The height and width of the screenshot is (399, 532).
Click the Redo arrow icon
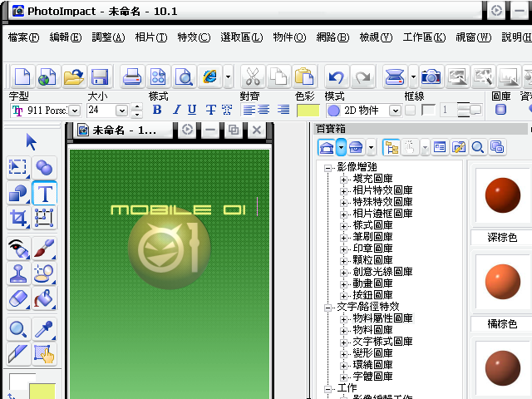pos(362,76)
